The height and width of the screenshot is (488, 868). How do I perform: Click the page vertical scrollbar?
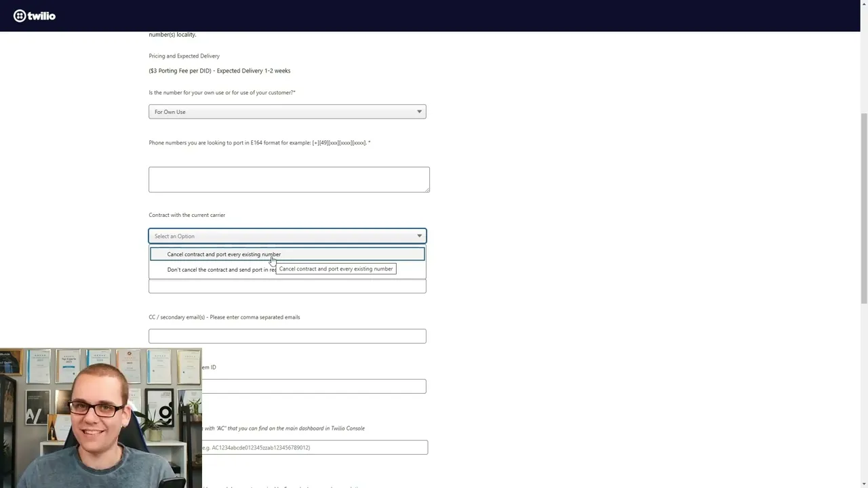point(864,209)
